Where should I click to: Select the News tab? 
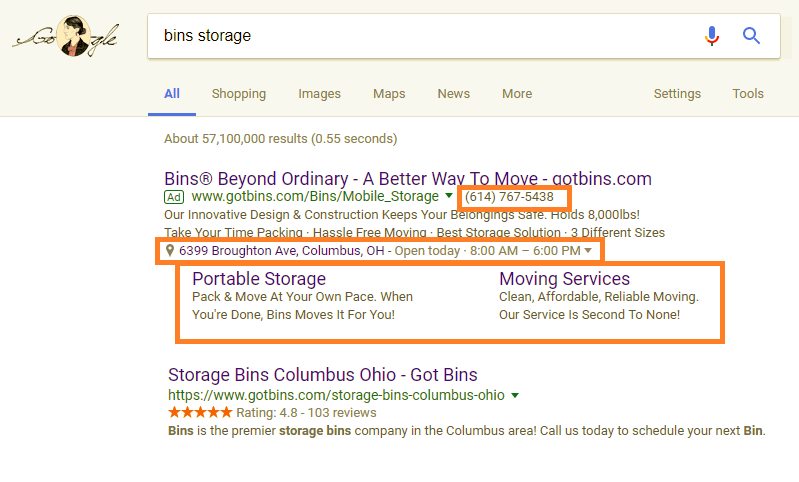(x=454, y=94)
